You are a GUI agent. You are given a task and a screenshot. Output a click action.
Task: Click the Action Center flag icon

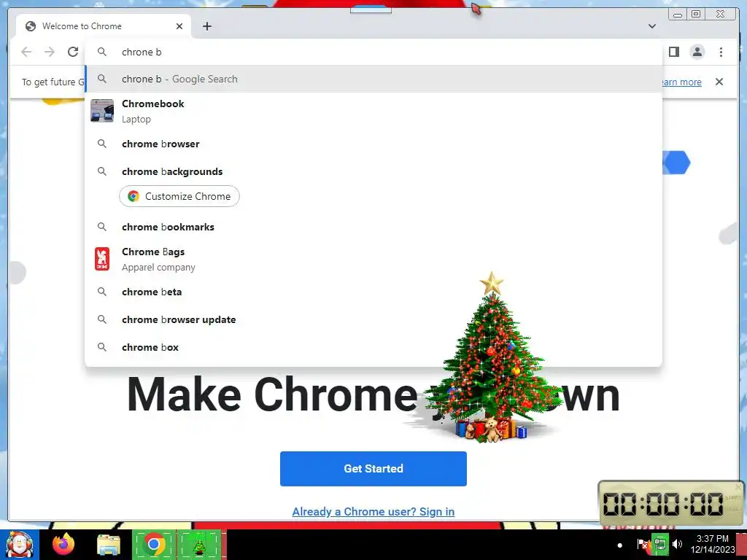click(x=643, y=544)
